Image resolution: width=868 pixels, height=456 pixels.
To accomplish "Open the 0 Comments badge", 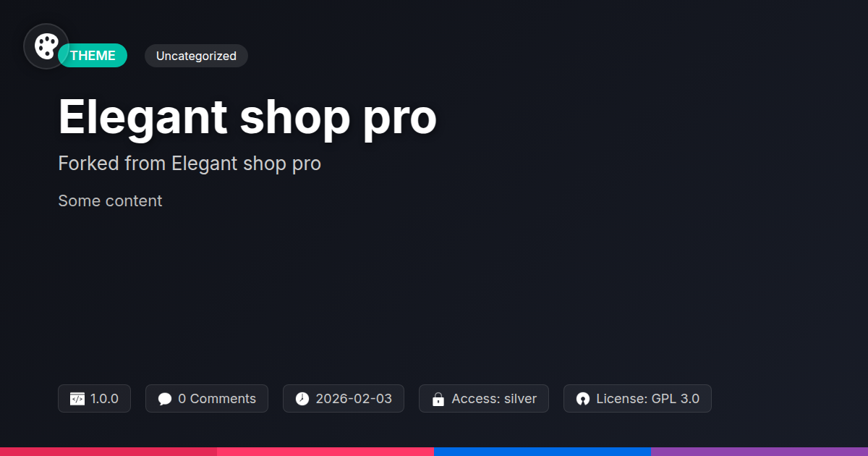I will 207,399.
